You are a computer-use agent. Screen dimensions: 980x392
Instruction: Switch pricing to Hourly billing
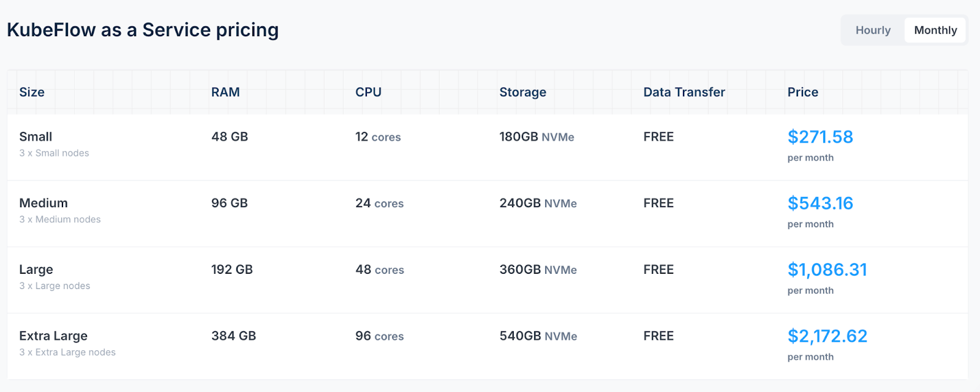(x=873, y=30)
